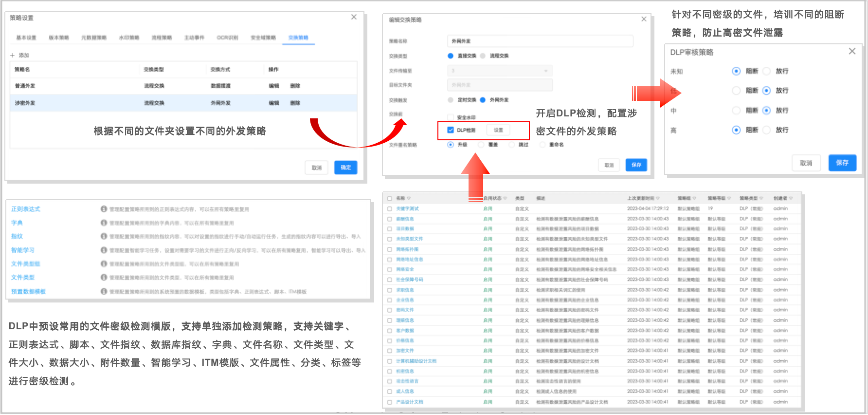The width and height of the screenshot is (868, 415).
Task: Open the 关键字测试 policy link
Action: pos(408,208)
